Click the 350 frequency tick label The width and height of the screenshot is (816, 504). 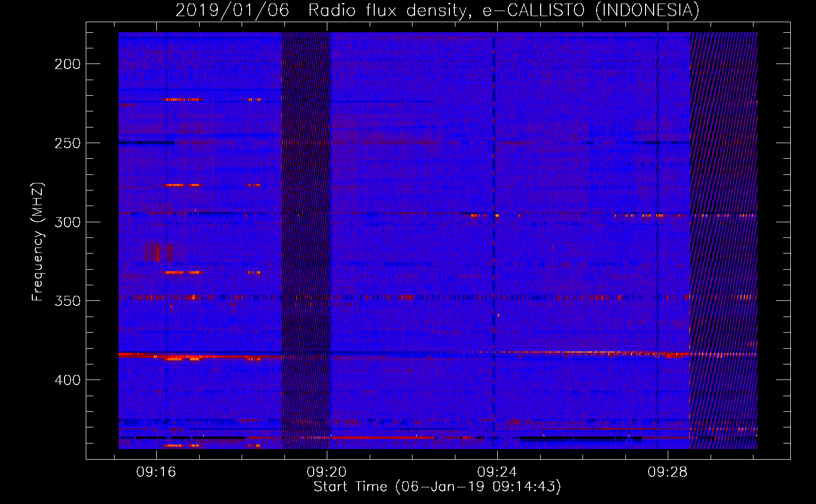pyautogui.click(x=68, y=301)
